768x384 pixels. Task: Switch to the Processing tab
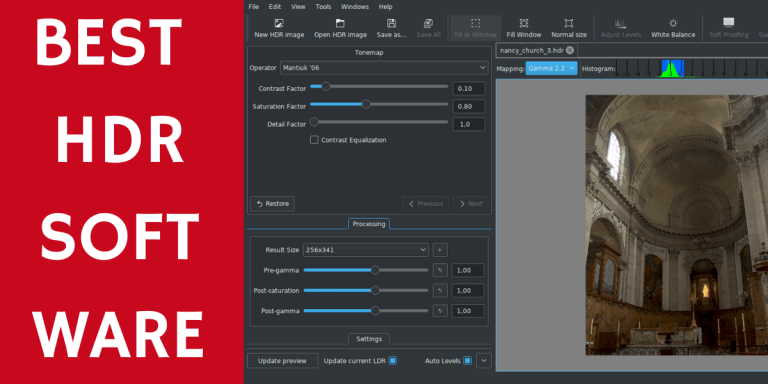point(369,224)
